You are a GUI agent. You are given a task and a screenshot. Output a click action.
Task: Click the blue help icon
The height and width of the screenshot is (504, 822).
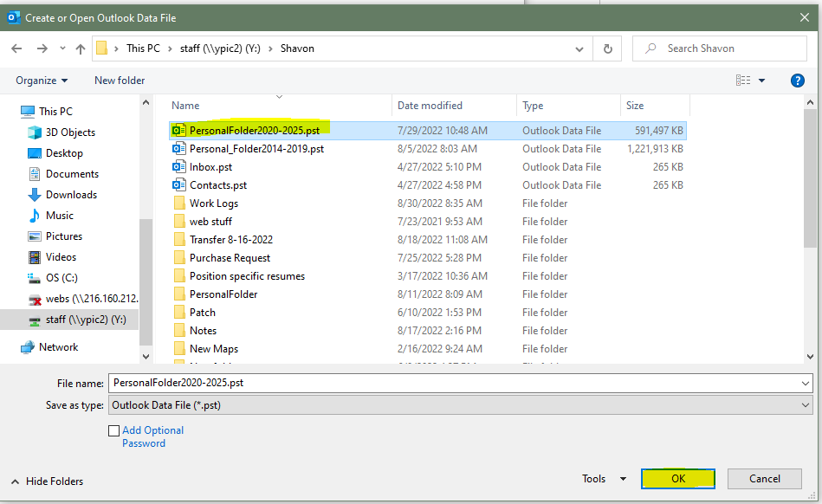point(798,81)
